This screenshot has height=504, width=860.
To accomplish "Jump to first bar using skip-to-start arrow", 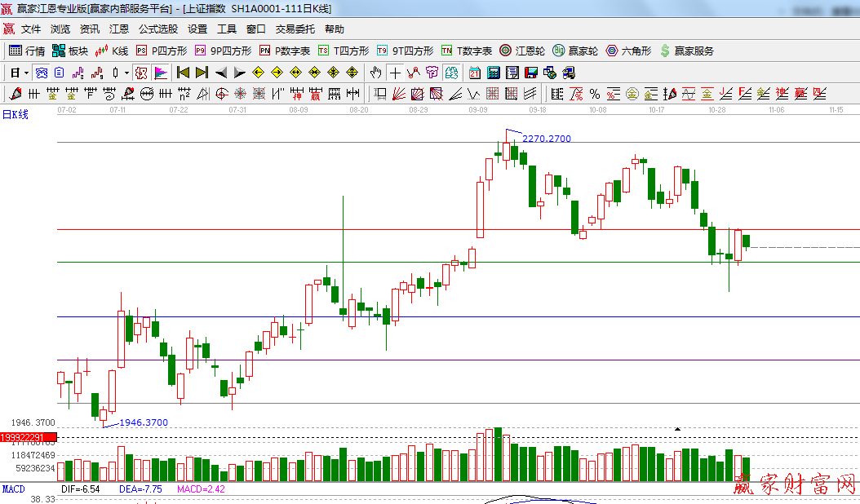I will click(183, 73).
